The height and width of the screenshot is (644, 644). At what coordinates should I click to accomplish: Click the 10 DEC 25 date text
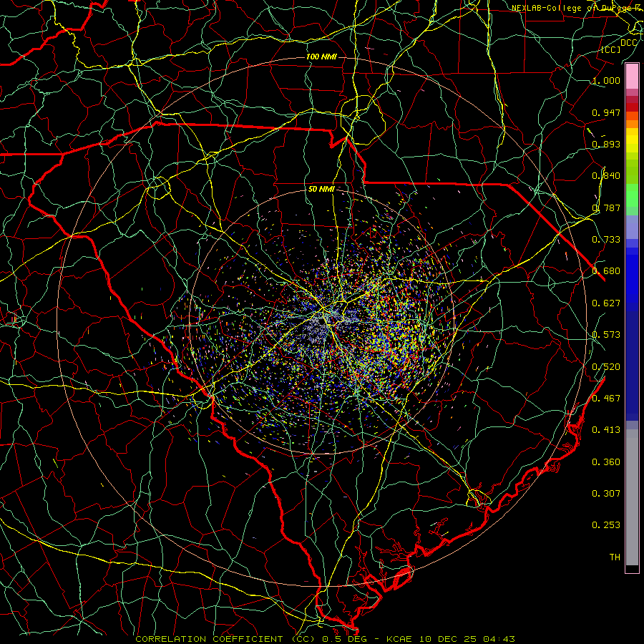pos(448,639)
